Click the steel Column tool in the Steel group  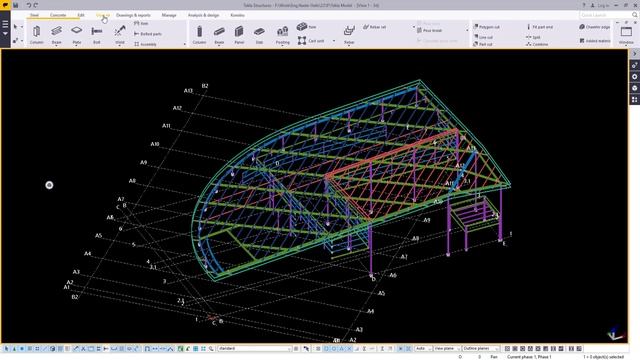(x=36, y=35)
